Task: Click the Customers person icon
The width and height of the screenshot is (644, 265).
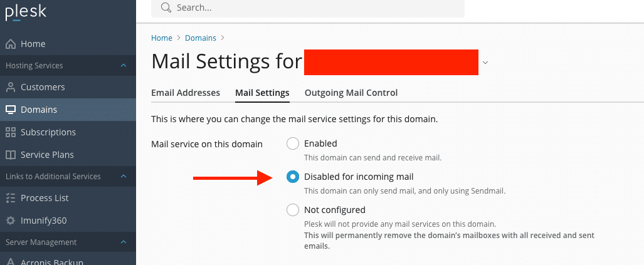Action: [10, 87]
